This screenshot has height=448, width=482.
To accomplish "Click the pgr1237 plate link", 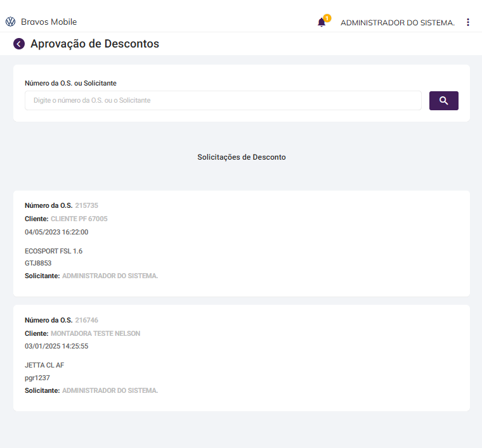I will click(x=37, y=378).
